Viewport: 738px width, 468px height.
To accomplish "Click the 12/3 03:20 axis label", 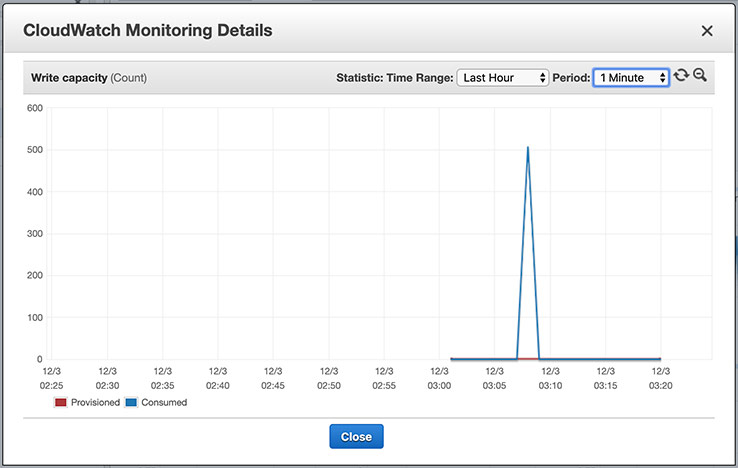I will pos(660,379).
